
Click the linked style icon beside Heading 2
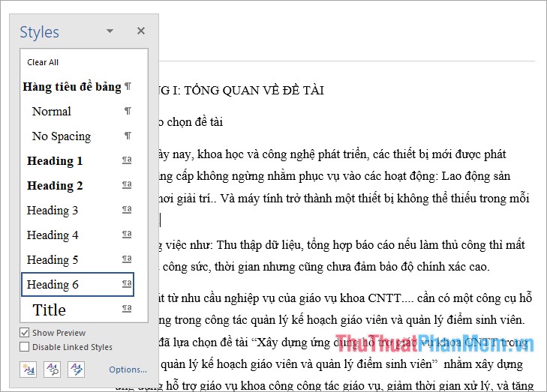tap(127, 184)
